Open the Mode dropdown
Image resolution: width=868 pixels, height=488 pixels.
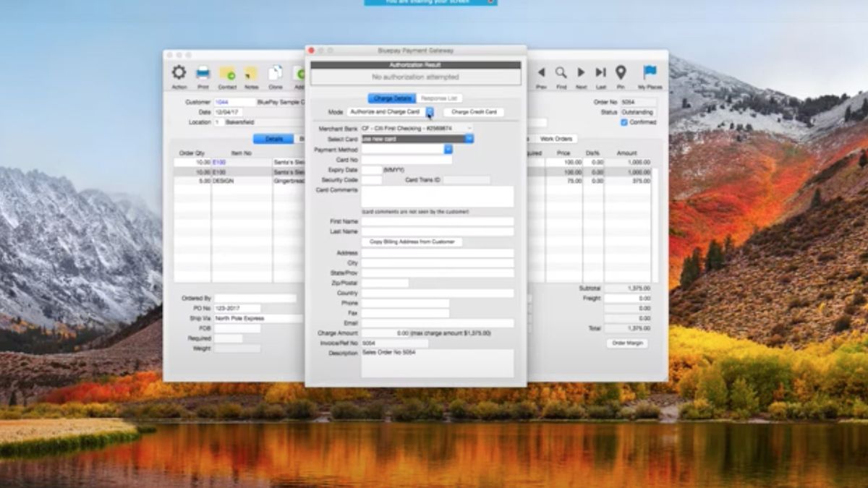[429, 113]
